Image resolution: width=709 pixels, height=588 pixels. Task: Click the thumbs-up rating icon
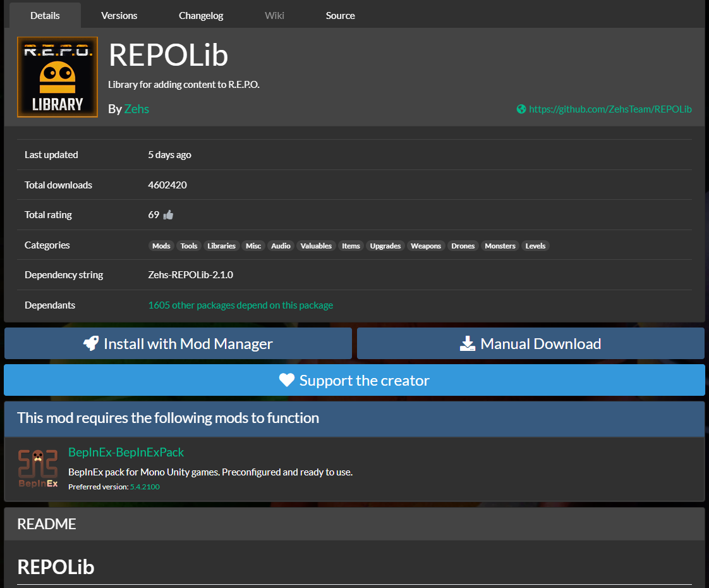tap(168, 215)
